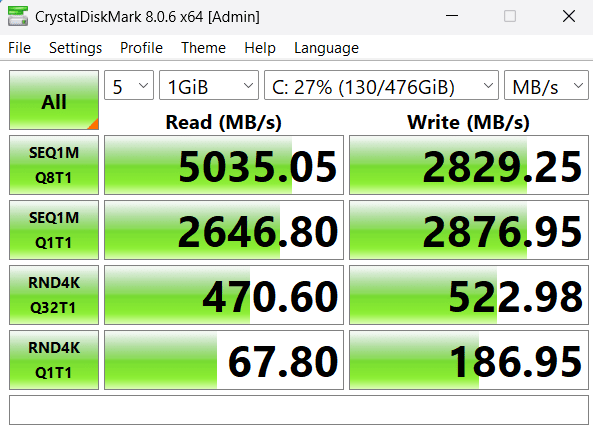The image size is (593, 430).
Task: Run the SEQ1M Q8T1 test
Action: pos(54,165)
